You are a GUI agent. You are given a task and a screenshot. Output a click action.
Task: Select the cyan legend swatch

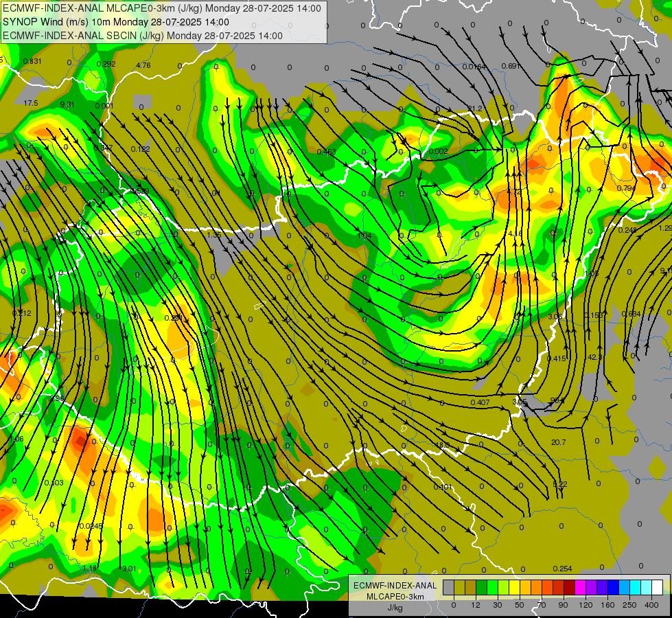point(636,587)
